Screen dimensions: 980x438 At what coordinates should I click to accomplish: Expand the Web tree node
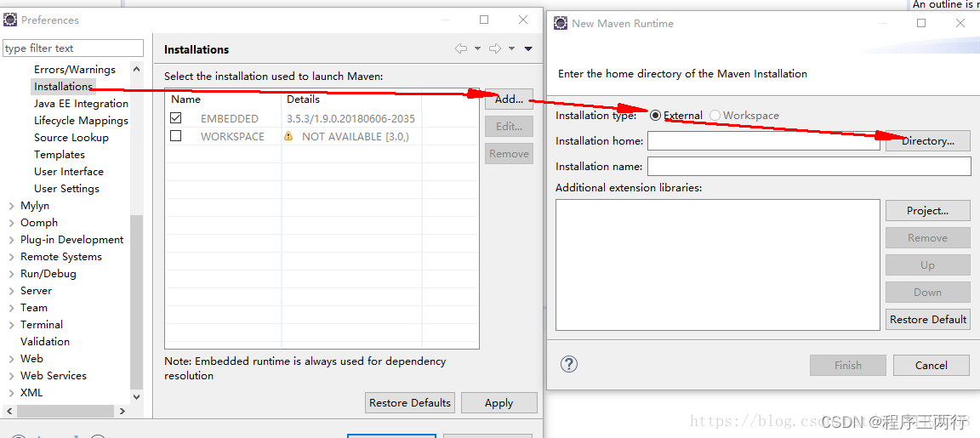pyautogui.click(x=12, y=359)
